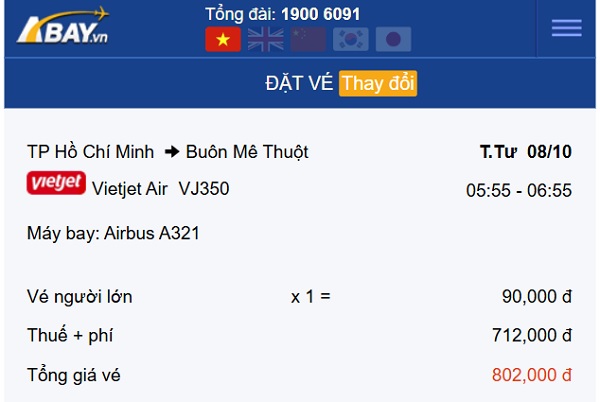Viewport: 600px width, 402px height.
Task: Click the flight date 08/10
Action: point(549,152)
